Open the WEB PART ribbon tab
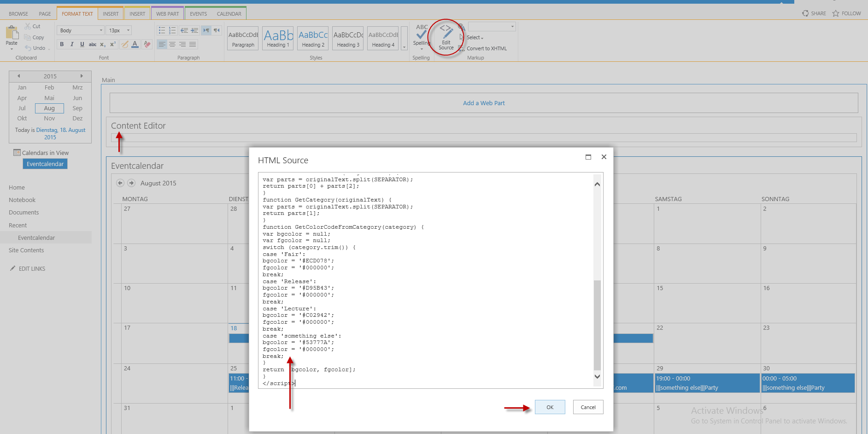 (x=167, y=14)
